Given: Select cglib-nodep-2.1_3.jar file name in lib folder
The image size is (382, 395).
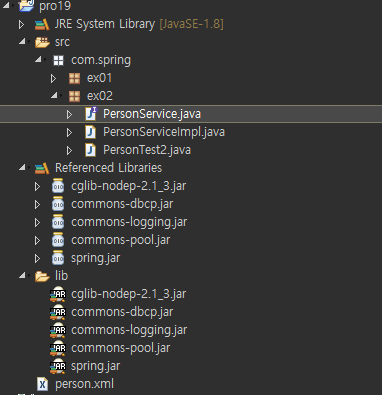Looking at the screenshot, I should [x=129, y=294].
